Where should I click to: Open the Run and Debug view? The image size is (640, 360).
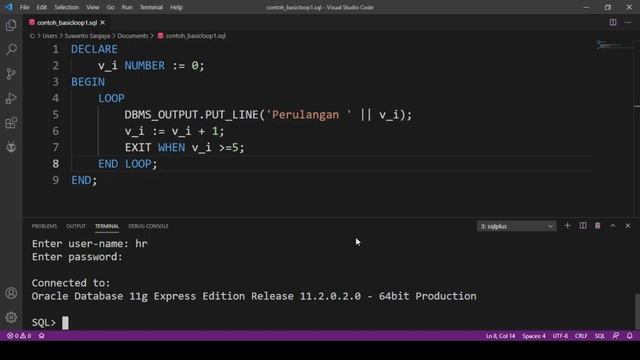11,98
